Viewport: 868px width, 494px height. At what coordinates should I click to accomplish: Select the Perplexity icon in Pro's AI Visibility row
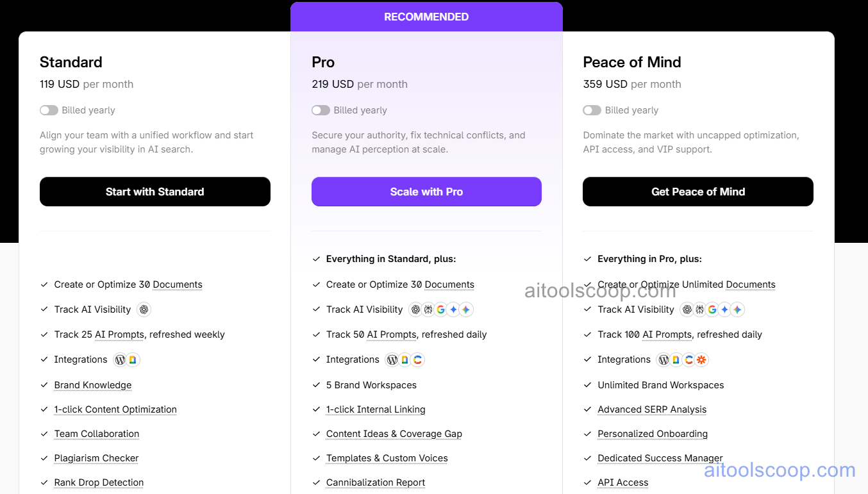click(x=428, y=309)
